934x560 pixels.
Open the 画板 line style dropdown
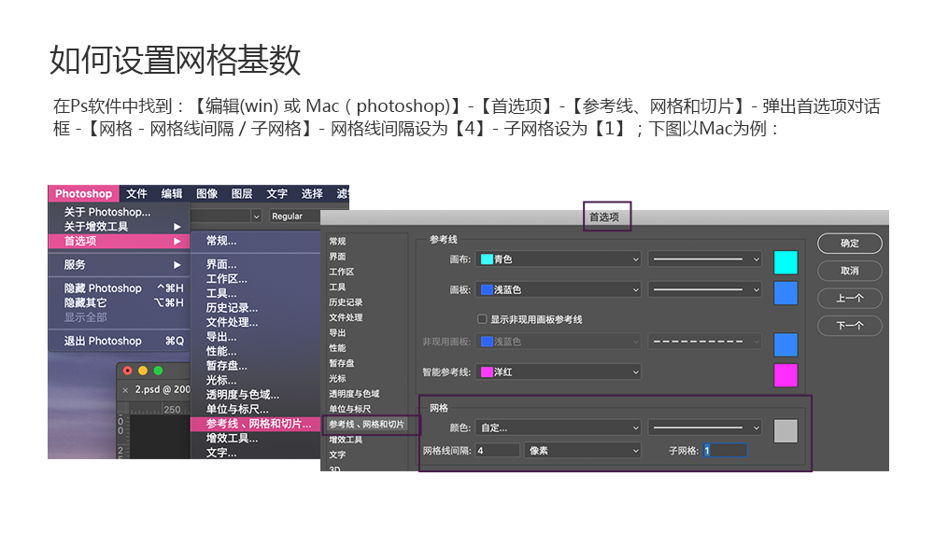[704, 289]
